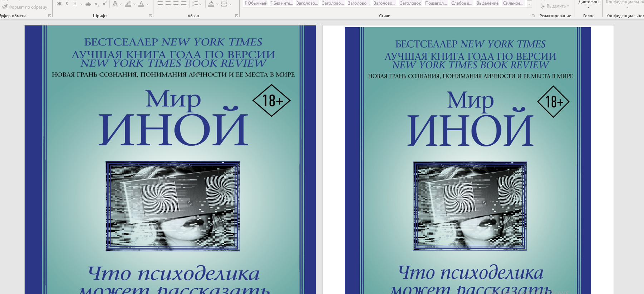Click the Format Painter (Формат по образцу)
Screen dimensions: 644x294
25,7
